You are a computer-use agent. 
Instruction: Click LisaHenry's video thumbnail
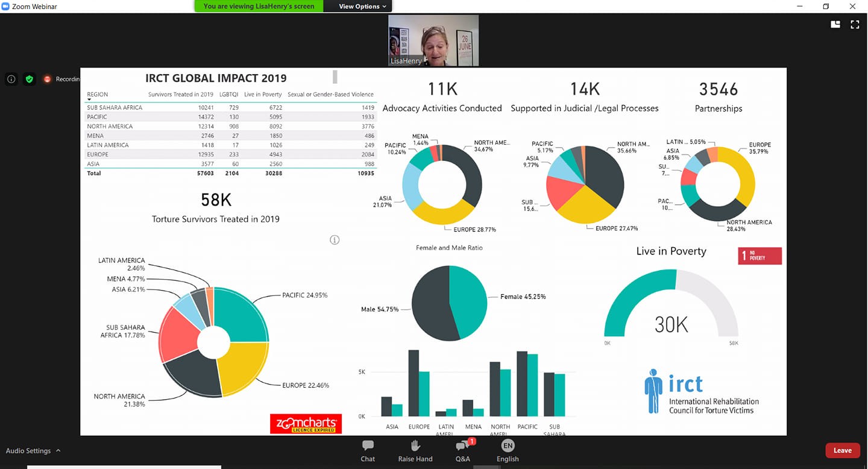click(433, 40)
